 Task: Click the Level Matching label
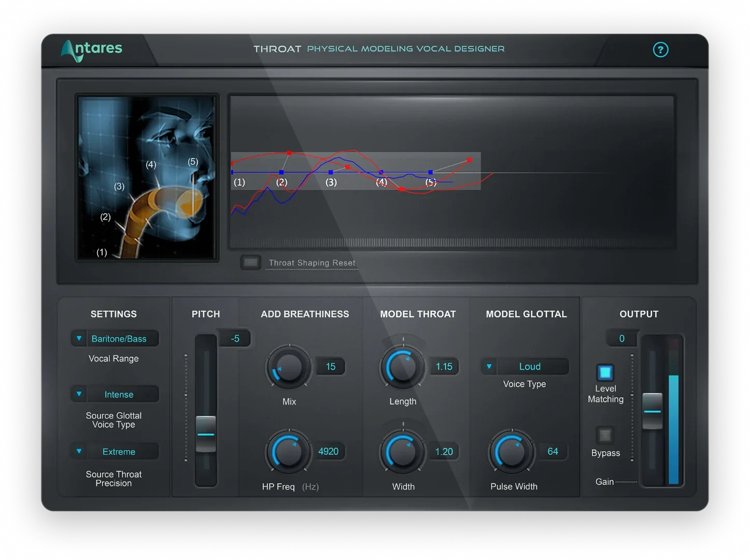(x=605, y=394)
